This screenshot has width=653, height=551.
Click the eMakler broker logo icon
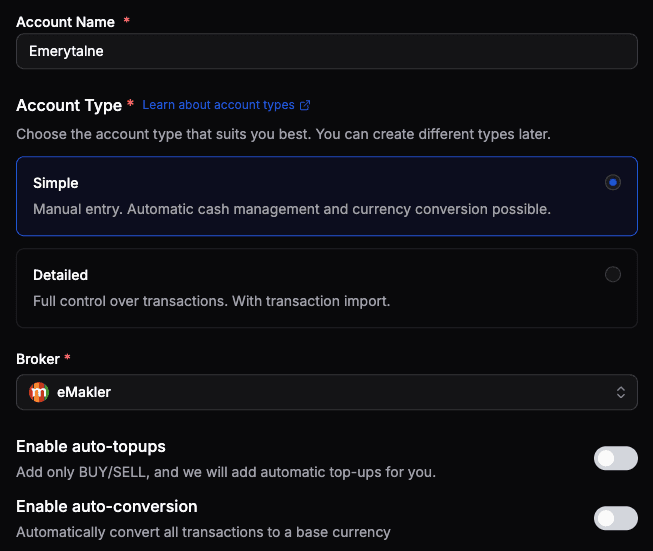[39, 392]
